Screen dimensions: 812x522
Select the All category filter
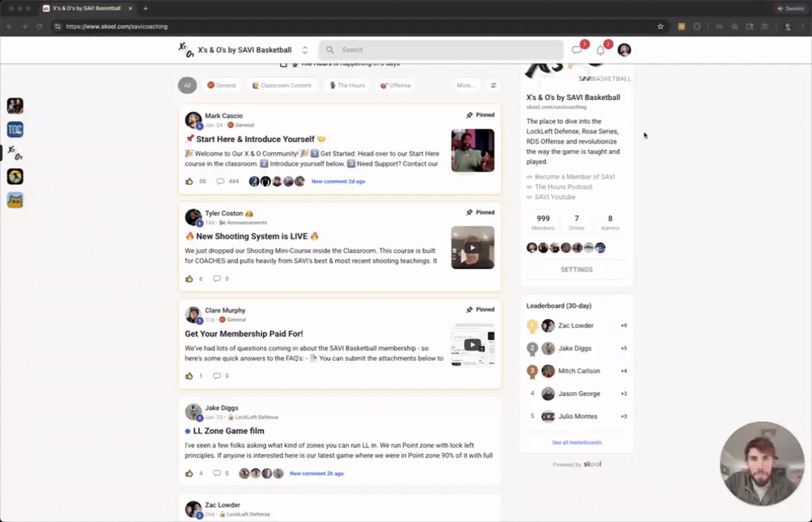(187, 86)
